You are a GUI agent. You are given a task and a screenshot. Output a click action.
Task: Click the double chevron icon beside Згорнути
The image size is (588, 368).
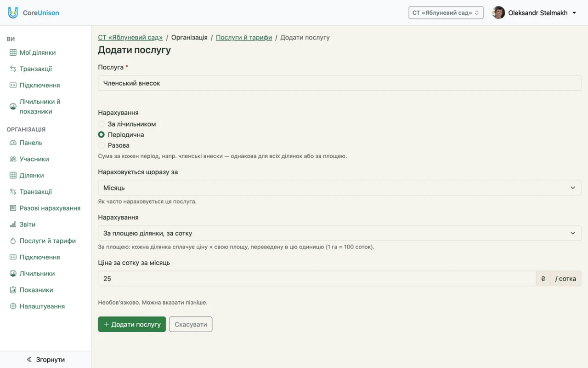click(29, 360)
